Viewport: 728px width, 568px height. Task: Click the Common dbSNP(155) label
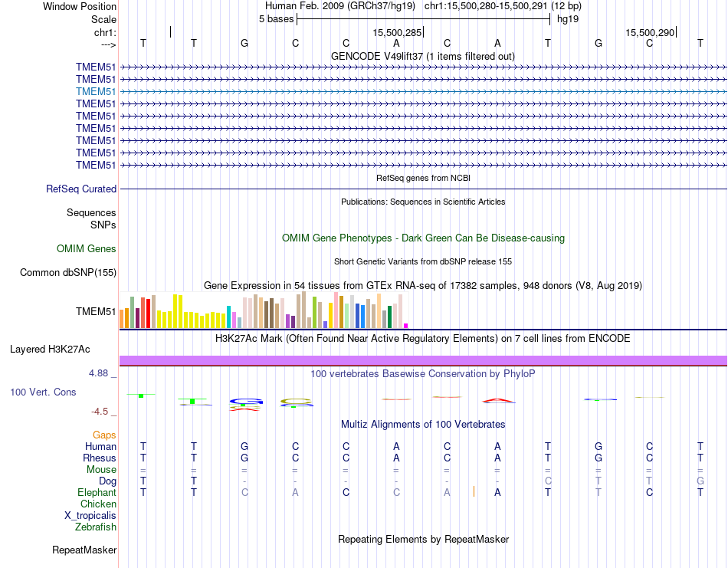click(67, 273)
